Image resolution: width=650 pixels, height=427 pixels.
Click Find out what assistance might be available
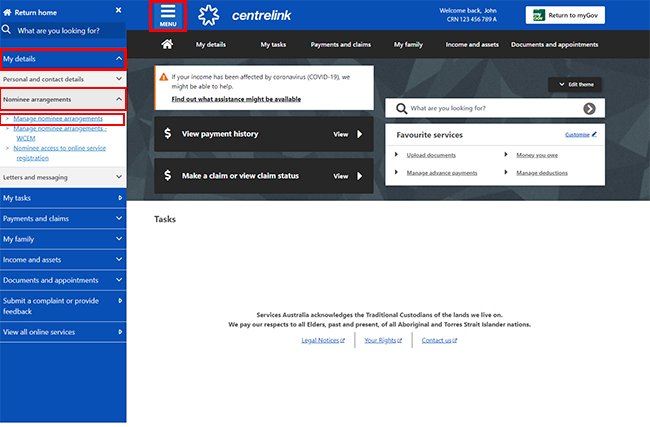pyautogui.click(x=236, y=99)
